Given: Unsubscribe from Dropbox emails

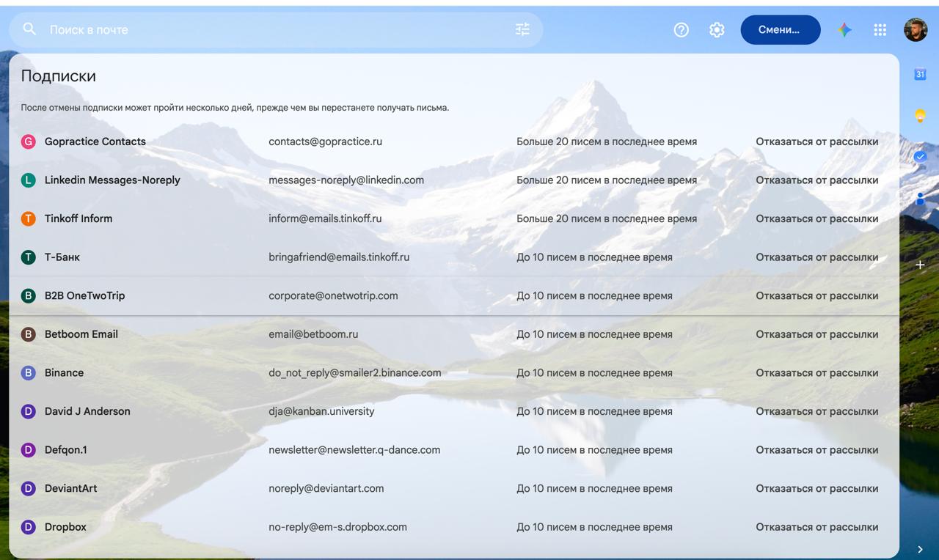Looking at the screenshot, I should tap(817, 527).
